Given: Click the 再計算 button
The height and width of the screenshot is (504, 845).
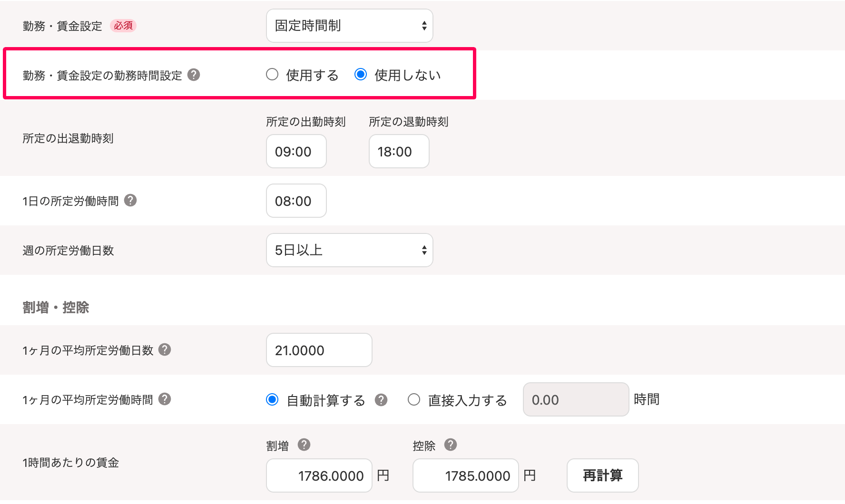Looking at the screenshot, I should click(x=603, y=475).
